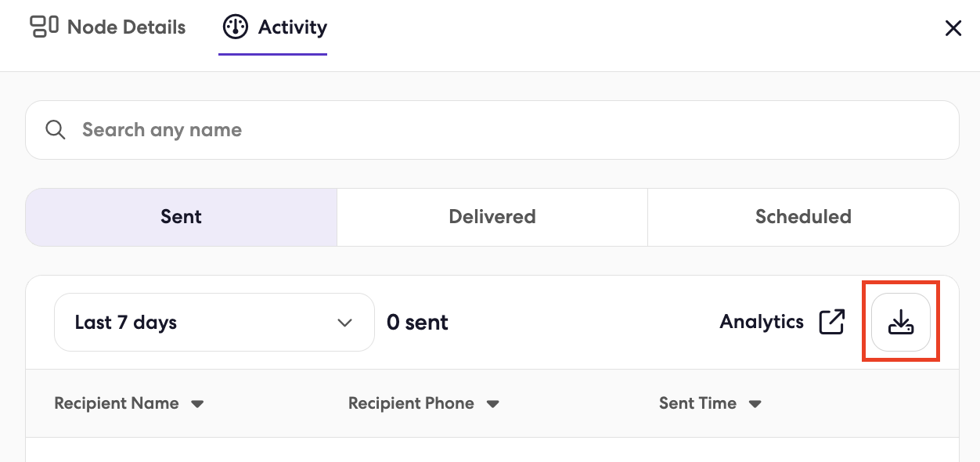The width and height of the screenshot is (980, 462).
Task: Click the download export icon button
Action: (x=901, y=322)
